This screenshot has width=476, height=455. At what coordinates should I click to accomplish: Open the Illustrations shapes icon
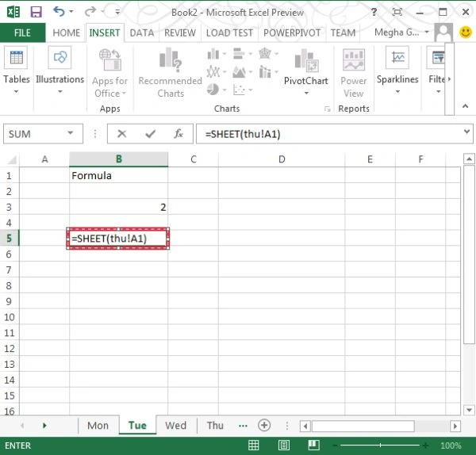coord(59,57)
